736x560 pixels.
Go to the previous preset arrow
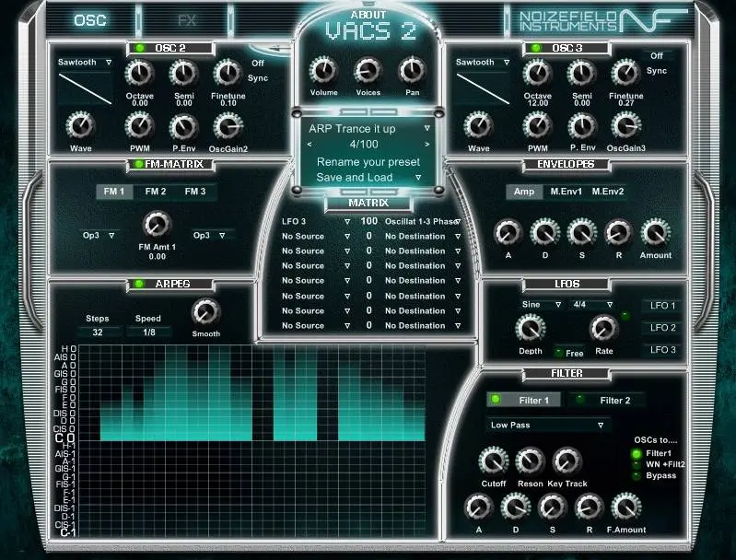[x=310, y=144]
